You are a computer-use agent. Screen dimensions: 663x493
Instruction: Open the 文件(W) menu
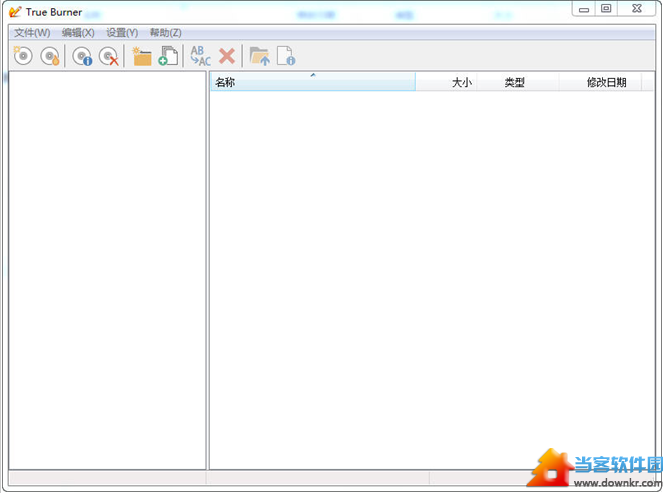32,33
